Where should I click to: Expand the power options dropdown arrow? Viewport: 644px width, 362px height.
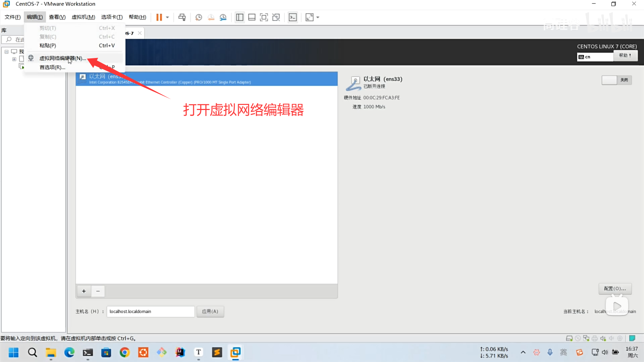tap(167, 17)
